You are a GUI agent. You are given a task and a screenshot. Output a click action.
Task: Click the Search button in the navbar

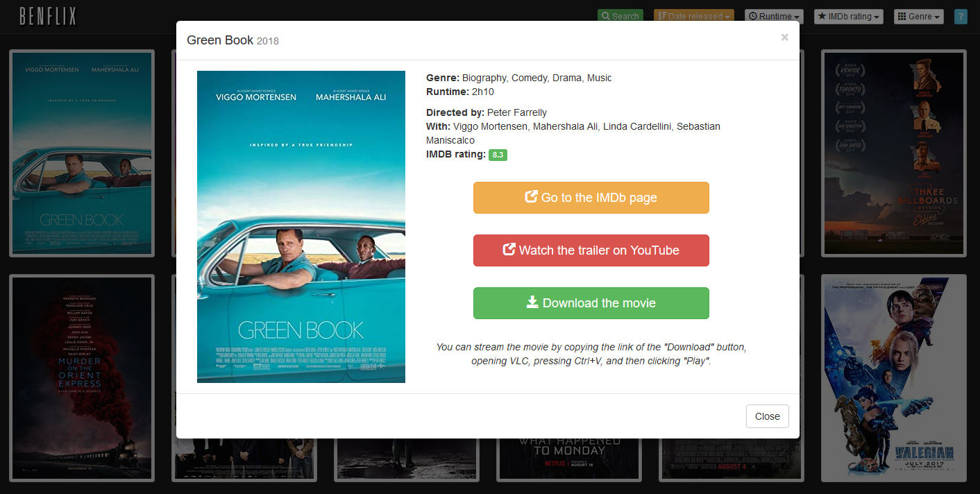(620, 16)
